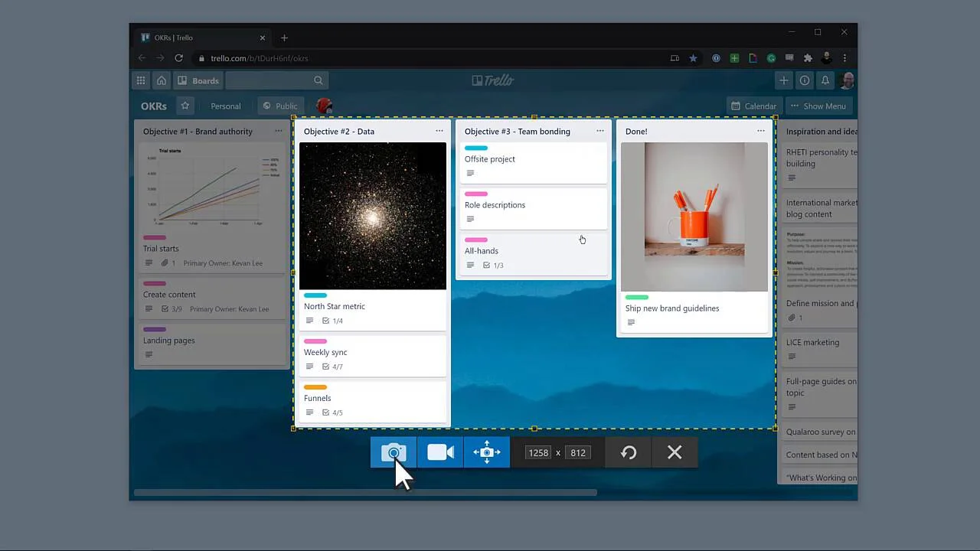Edit the capture height field 812
Screen dimensions: 980x551
click(x=578, y=453)
